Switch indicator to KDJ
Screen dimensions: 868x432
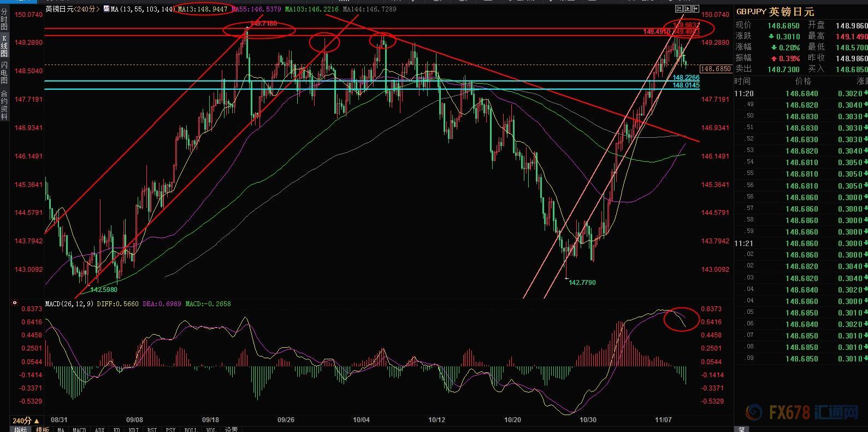134,429
